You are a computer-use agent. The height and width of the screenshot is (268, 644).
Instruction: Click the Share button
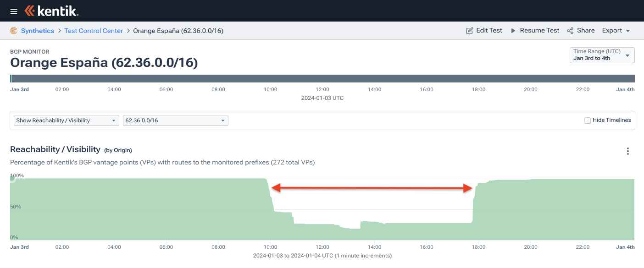(x=581, y=31)
